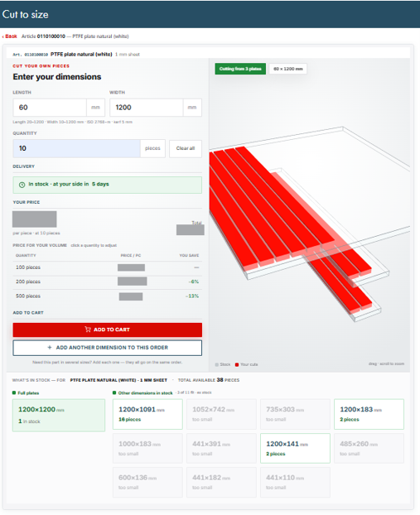Screen dimensions: 420x515
Task: Click the Clear all button
Action: [186, 148]
